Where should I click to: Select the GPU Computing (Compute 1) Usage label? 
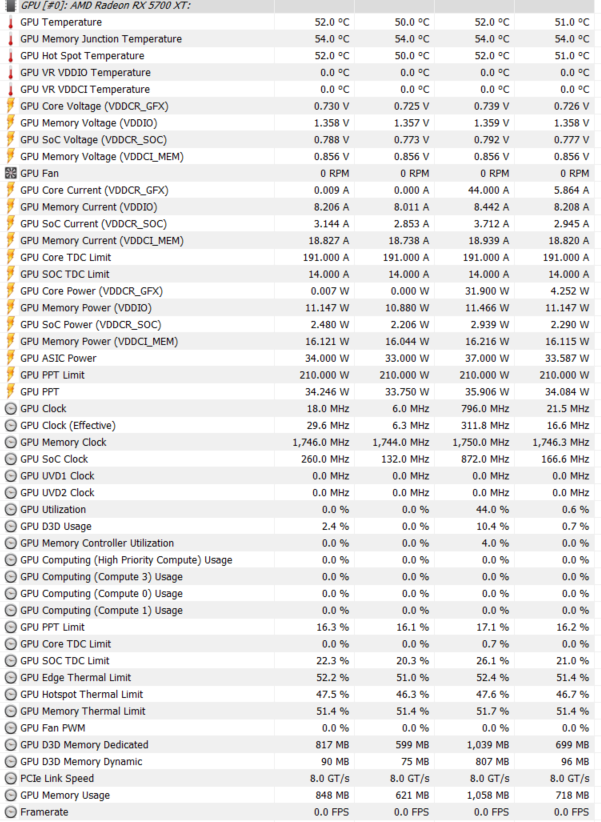pos(102,610)
